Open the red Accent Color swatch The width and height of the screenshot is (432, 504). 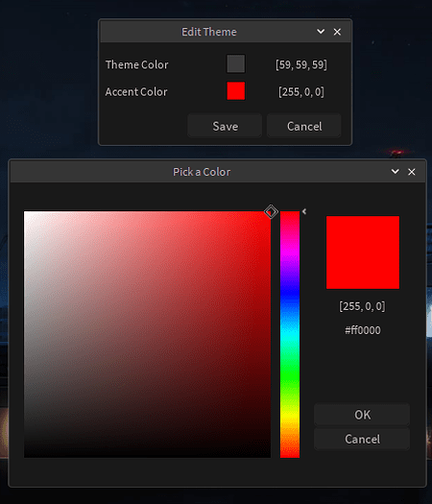(x=235, y=90)
